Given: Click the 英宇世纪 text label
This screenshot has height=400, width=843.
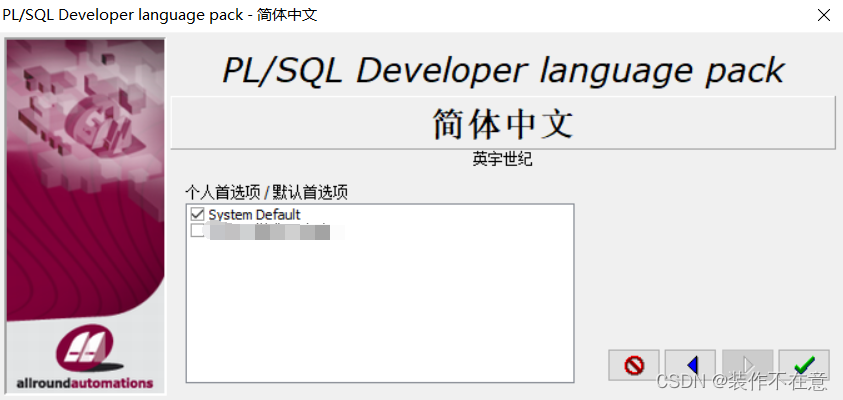Looking at the screenshot, I should point(503,160).
